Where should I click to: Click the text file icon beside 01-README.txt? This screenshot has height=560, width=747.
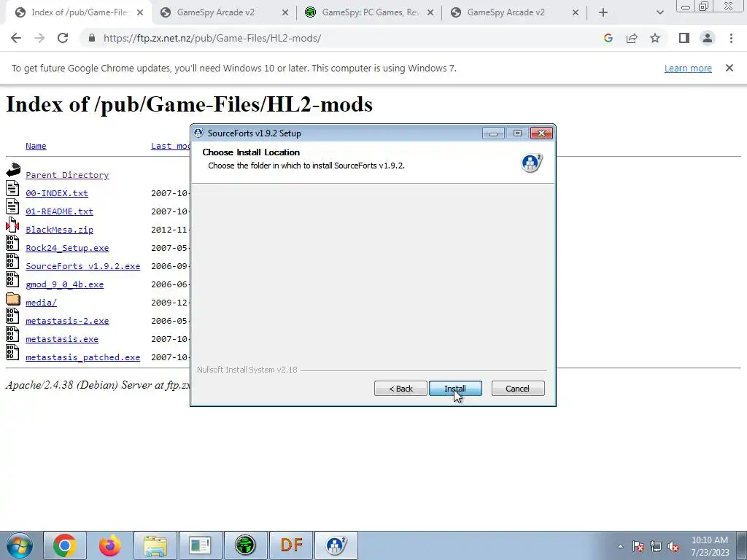click(x=13, y=206)
